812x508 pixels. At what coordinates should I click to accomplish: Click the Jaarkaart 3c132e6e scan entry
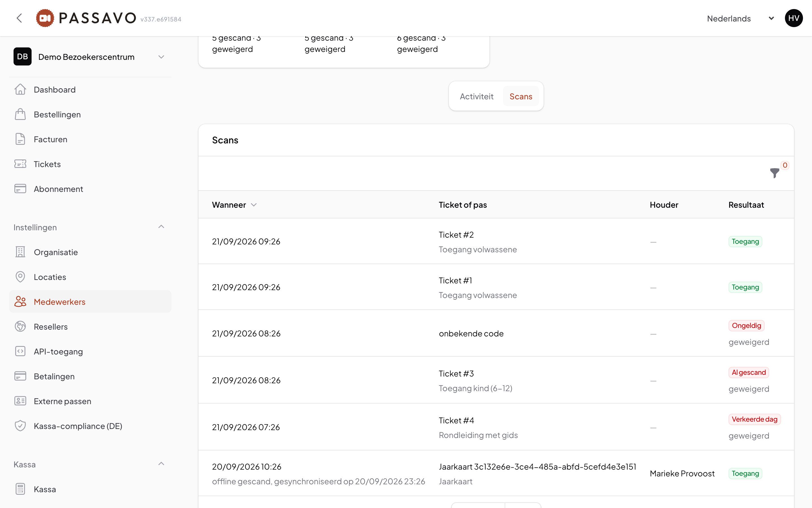point(538,467)
